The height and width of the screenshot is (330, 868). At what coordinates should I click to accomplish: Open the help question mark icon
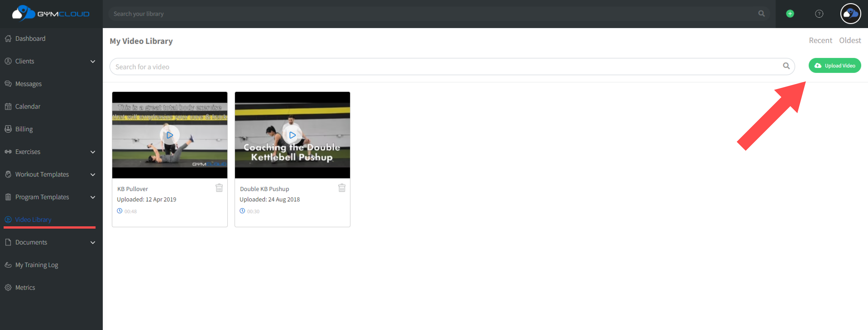[x=819, y=14]
